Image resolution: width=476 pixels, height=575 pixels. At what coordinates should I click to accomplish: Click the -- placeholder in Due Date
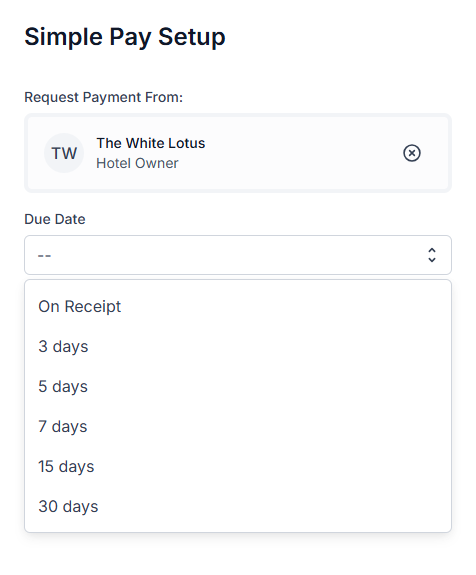coord(44,255)
